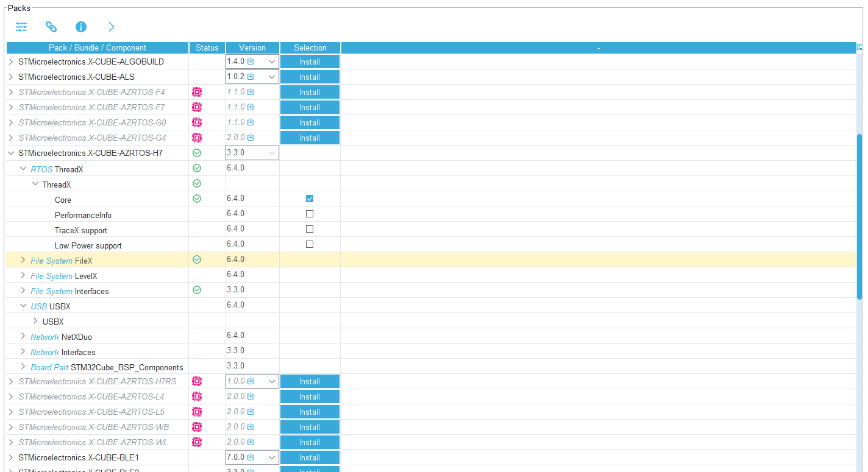Click the Version column header

[x=252, y=48]
